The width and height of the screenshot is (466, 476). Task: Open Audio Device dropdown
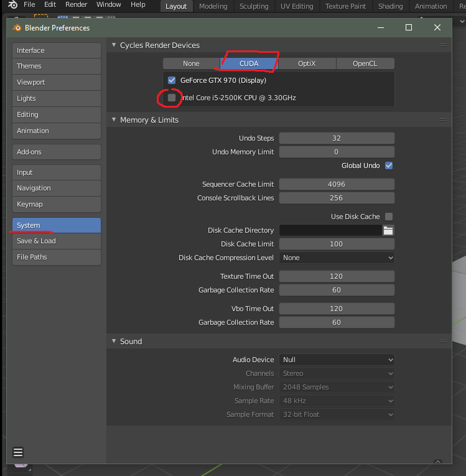tap(337, 360)
